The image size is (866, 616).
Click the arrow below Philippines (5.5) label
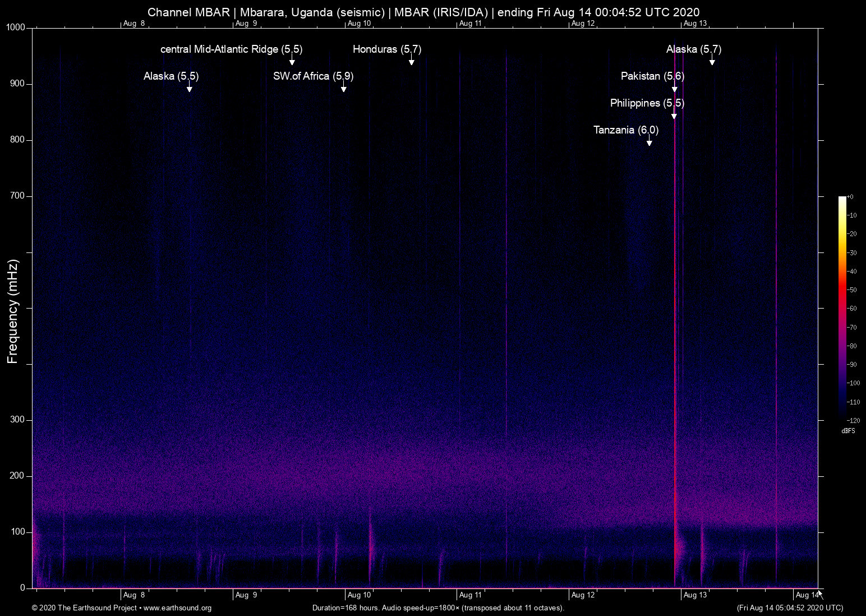(674, 114)
